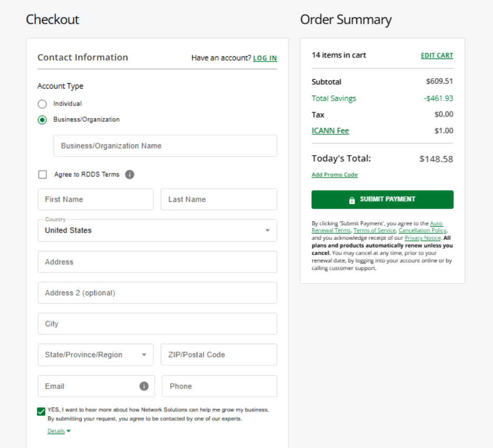The height and width of the screenshot is (448, 493).
Task: Open the Cancellation Policy link
Action: (422, 231)
